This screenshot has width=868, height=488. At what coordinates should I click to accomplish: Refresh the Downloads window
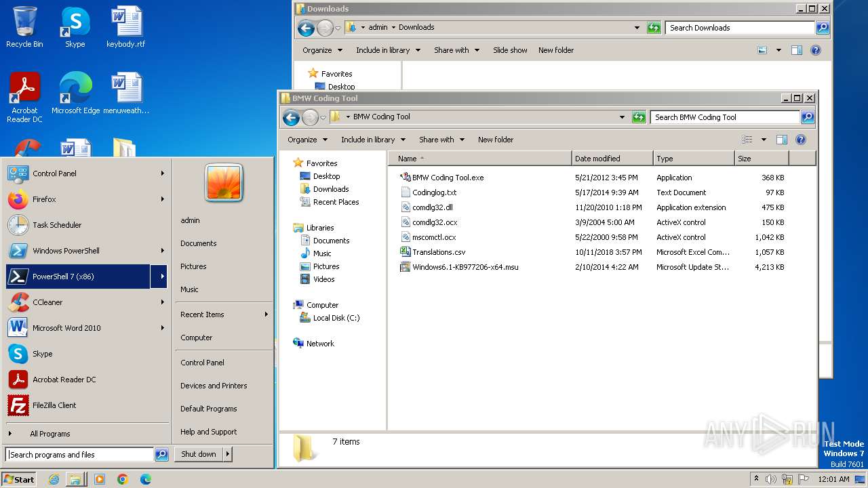(654, 28)
